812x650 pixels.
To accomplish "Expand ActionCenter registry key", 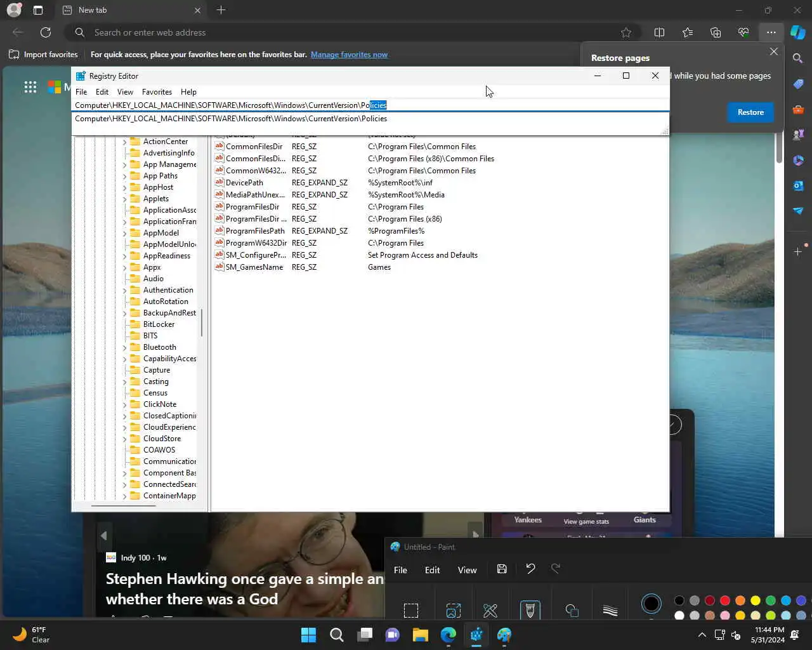I will [x=124, y=142].
